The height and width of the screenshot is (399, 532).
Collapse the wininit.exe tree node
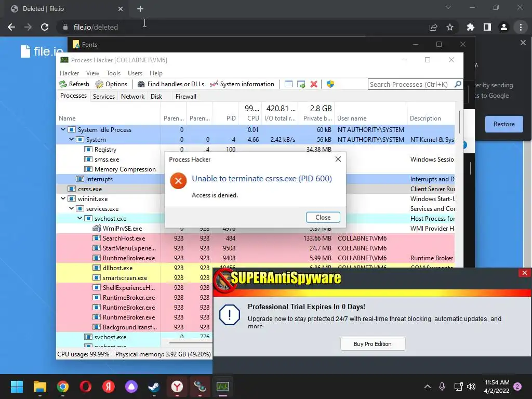tap(63, 198)
